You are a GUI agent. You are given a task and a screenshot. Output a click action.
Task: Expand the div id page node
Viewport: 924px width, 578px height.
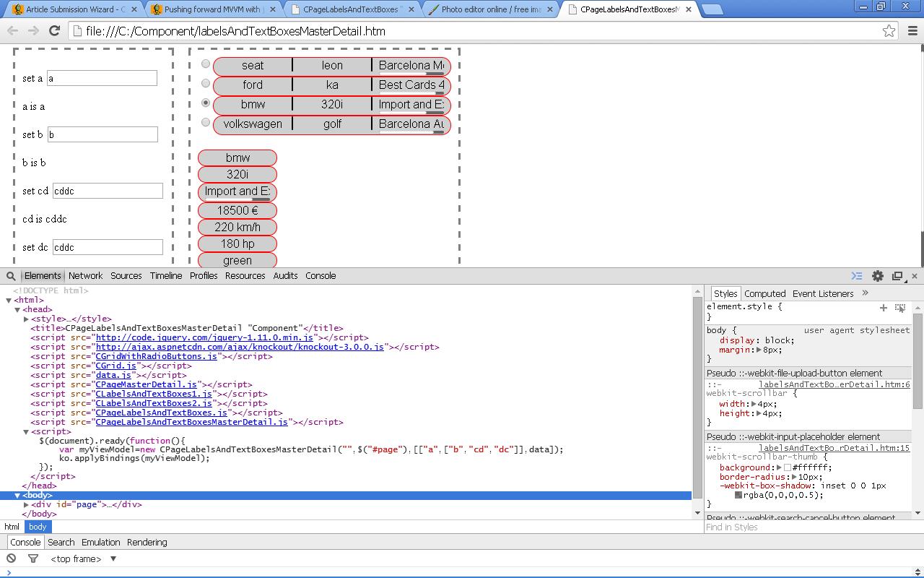(x=26, y=505)
